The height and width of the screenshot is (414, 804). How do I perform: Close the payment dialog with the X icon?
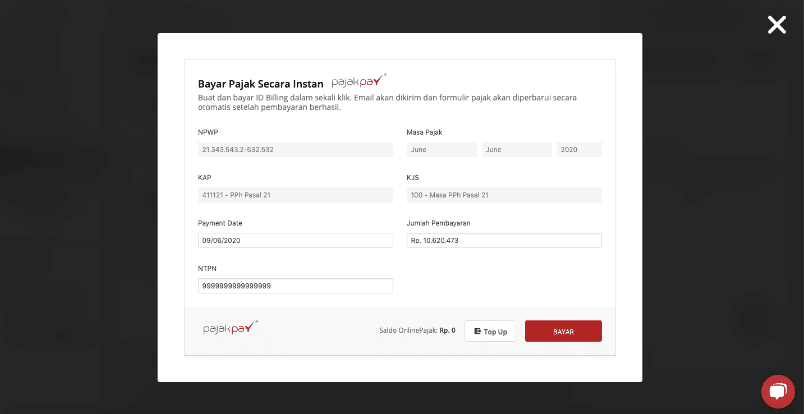pyautogui.click(x=776, y=25)
